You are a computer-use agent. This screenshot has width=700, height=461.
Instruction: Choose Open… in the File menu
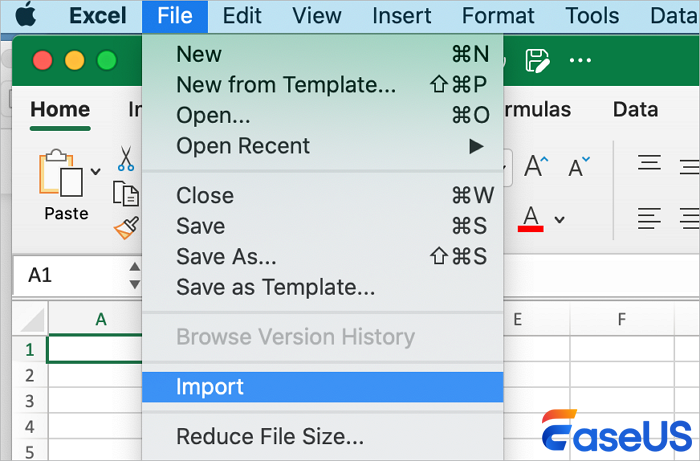coord(323,115)
